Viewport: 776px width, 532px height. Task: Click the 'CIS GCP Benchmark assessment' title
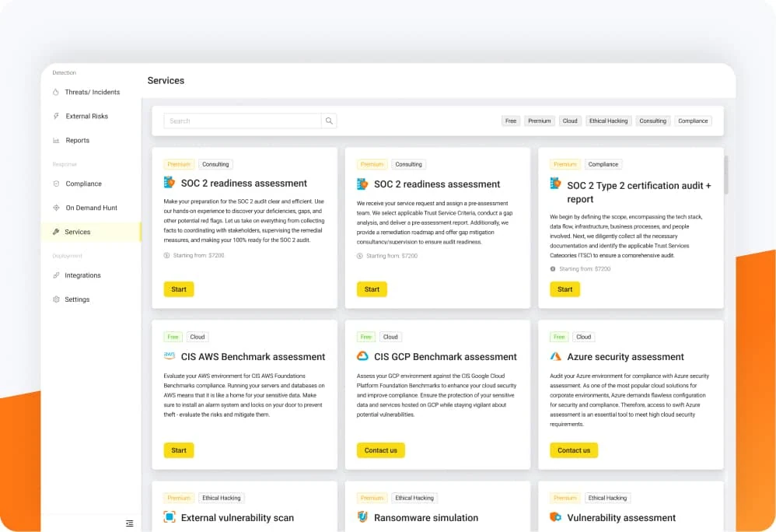point(446,357)
